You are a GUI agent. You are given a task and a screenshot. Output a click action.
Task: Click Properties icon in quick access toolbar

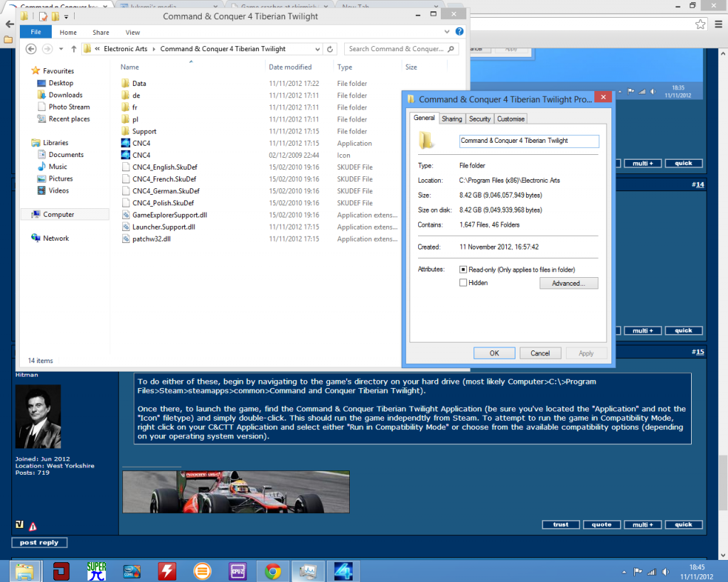click(x=43, y=17)
